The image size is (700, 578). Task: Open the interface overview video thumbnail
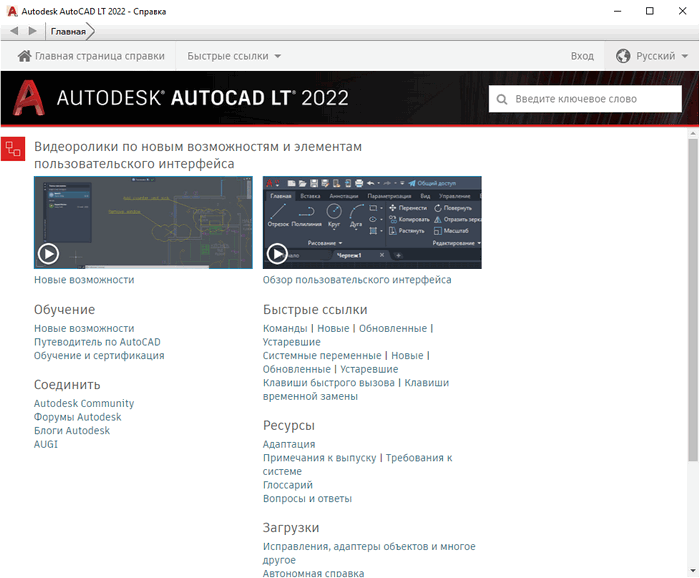tap(372, 222)
